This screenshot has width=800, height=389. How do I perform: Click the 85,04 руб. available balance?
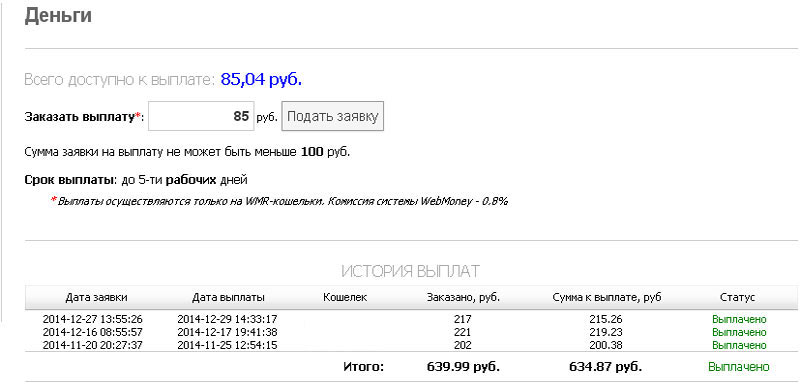click(x=261, y=80)
